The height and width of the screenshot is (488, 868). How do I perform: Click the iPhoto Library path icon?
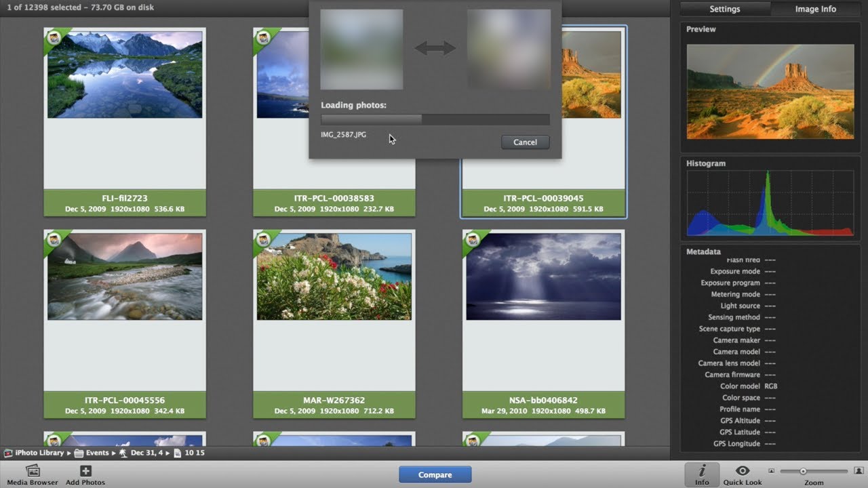point(8,453)
